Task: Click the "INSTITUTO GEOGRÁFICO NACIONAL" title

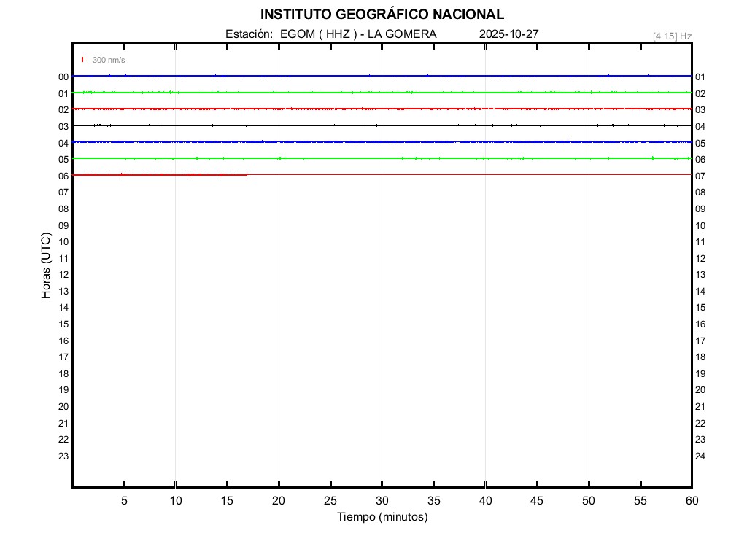Action: pyautogui.click(x=382, y=15)
